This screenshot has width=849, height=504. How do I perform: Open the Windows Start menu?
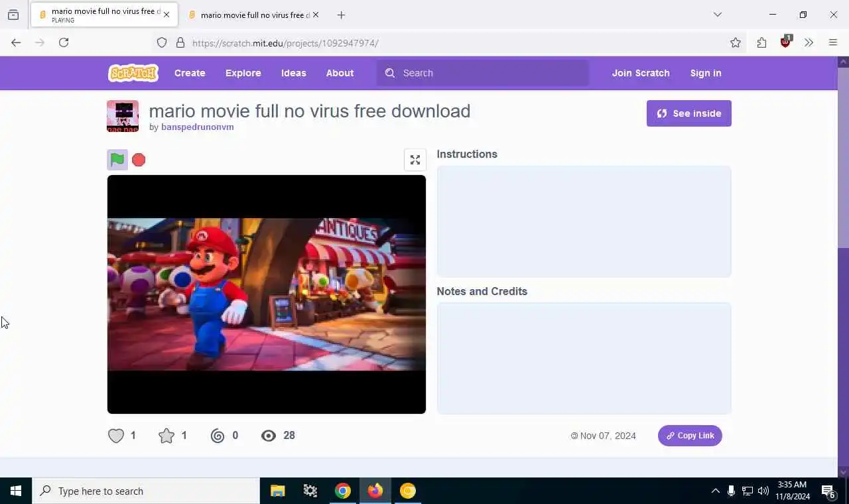[x=16, y=491]
